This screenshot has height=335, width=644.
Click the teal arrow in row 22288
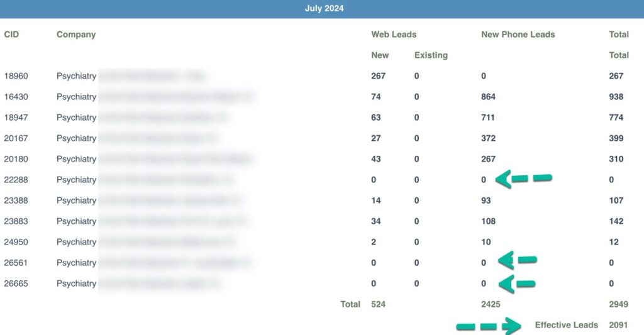pos(523,180)
